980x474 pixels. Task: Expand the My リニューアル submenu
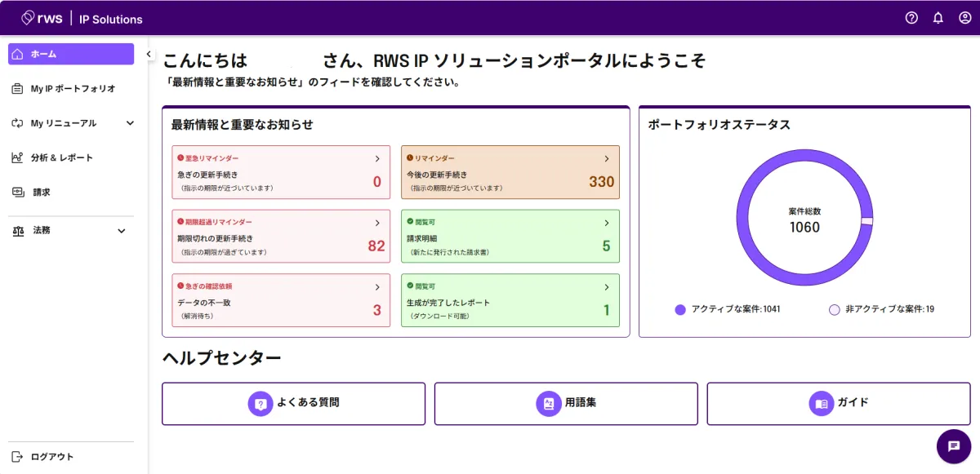coord(130,123)
